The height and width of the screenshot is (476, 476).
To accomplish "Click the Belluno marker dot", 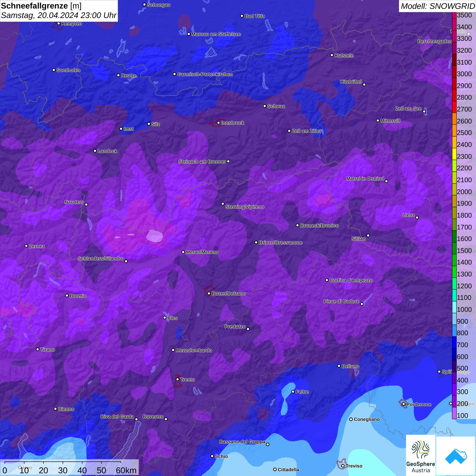I will [x=339, y=366].
